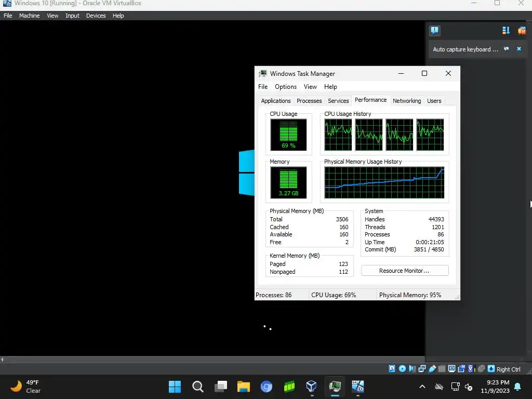Click the hard disk activity indicator
This screenshot has width=532, height=399.
[x=392, y=369]
